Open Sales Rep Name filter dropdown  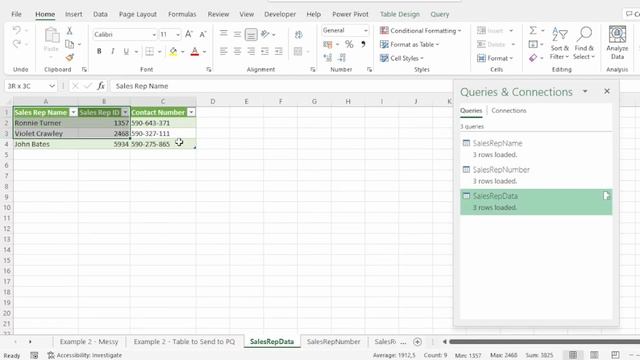tap(73, 112)
